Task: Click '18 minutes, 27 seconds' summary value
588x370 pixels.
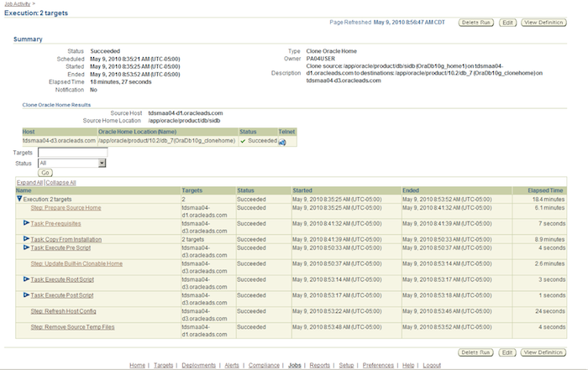Action: (121, 81)
